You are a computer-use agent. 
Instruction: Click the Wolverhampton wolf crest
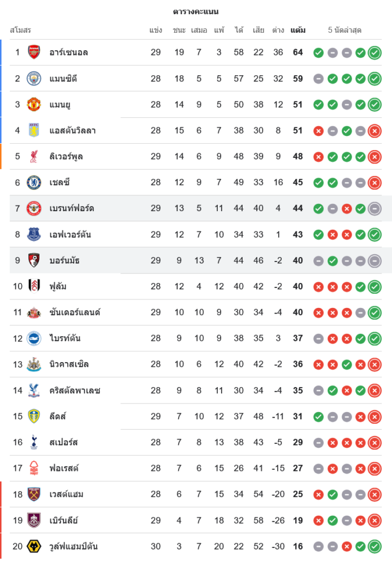(x=34, y=546)
